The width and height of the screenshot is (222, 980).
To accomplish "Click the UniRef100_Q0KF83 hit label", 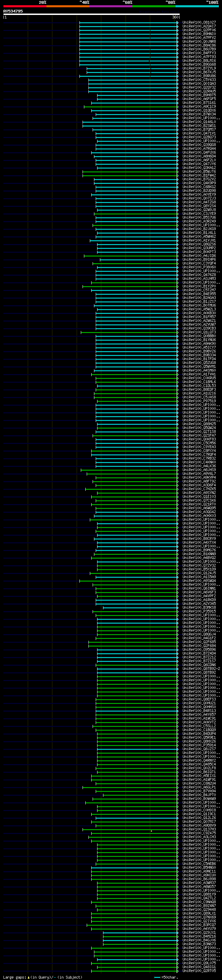I will (x=199, y=439).
